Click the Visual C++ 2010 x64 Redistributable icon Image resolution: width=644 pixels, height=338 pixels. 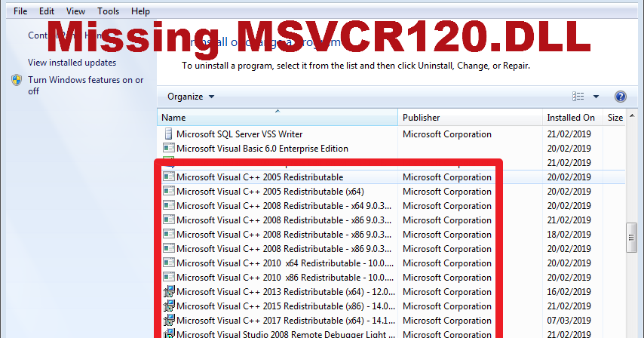168,263
